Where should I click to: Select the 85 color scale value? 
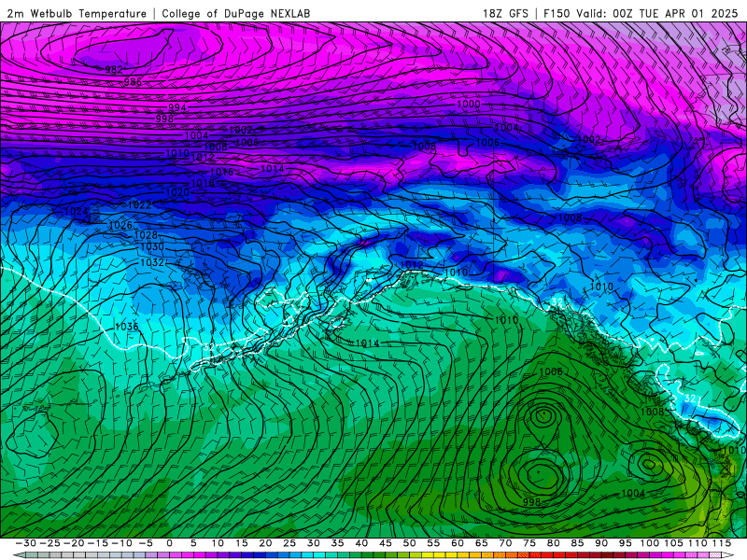[x=577, y=543]
